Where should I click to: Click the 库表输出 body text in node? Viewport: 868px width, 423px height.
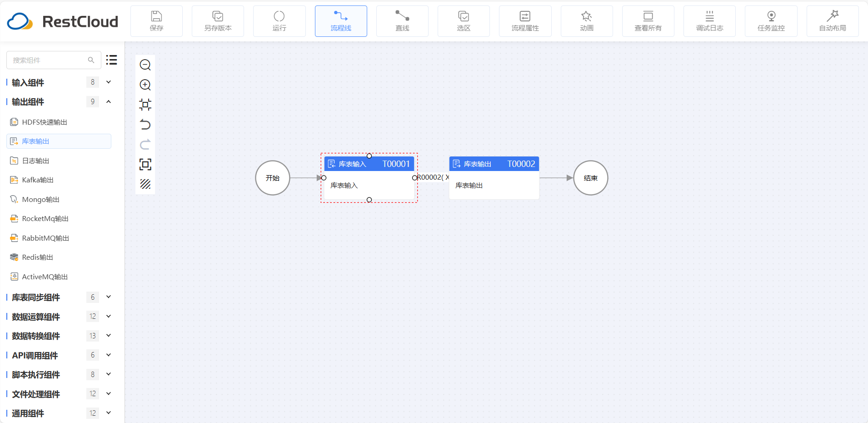click(x=469, y=186)
